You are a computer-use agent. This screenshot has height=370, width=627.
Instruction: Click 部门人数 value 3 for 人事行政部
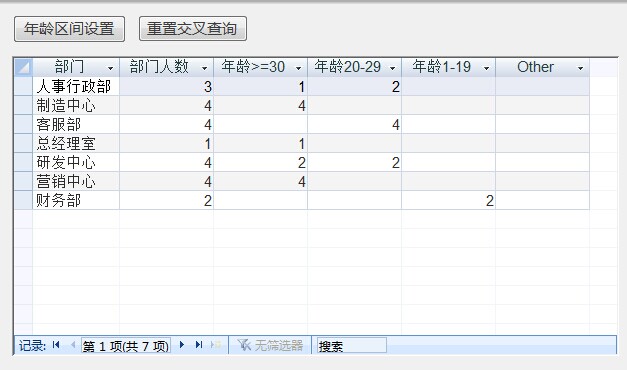coord(166,86)
